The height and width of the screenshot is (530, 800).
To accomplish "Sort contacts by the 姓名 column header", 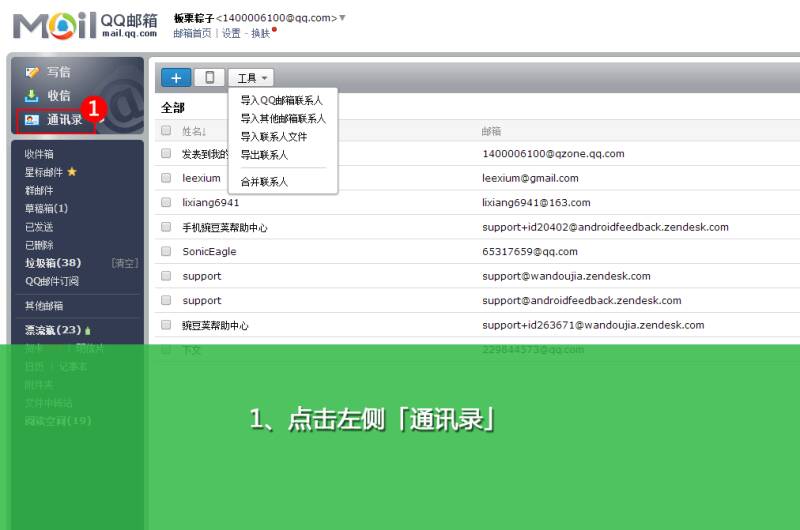I will pyautogui.click(x=194, y=131).
